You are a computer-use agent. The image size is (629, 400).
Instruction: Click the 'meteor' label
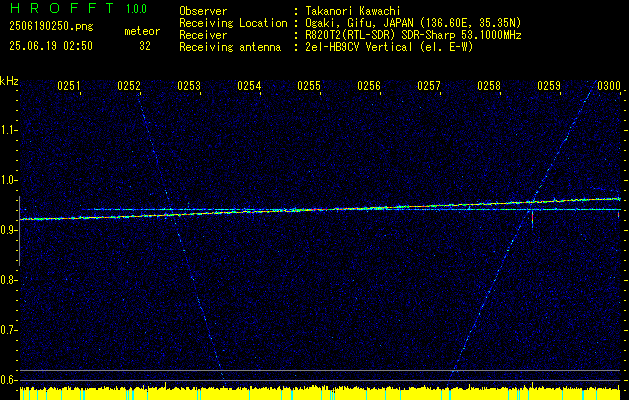click(x=142, y=31)
